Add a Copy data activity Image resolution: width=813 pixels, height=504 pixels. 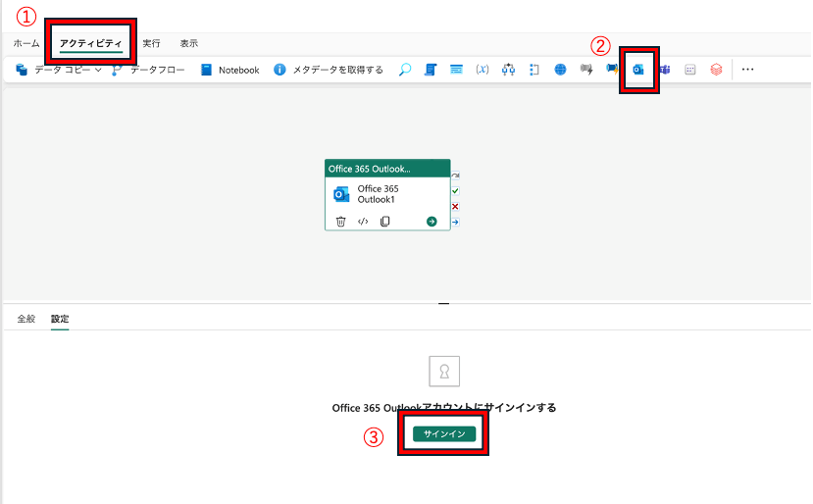tap(52, 70)
